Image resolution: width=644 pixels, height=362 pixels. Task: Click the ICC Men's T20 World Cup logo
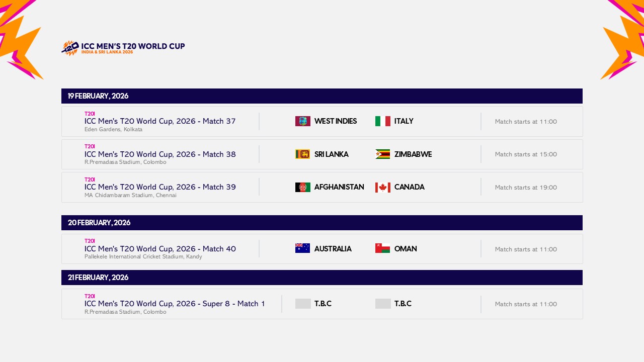[x=123, y=47]
